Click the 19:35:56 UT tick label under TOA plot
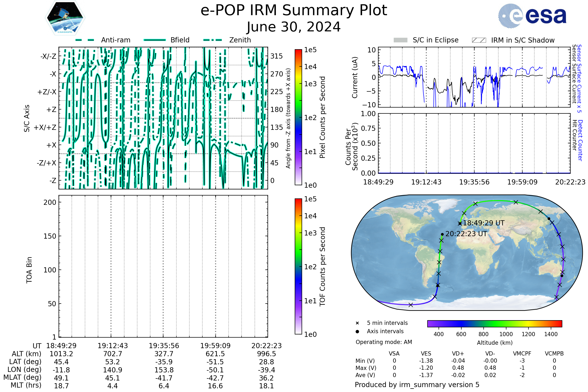 [x=164, y=346]
